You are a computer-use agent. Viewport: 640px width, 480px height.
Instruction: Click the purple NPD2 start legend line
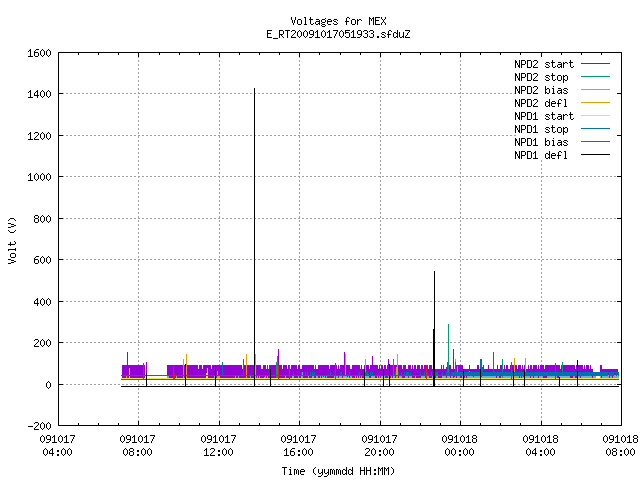[595, 64]
